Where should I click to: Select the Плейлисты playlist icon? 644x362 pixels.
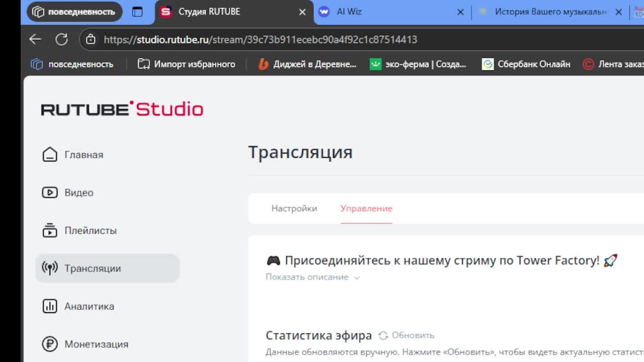coord(50,230)
